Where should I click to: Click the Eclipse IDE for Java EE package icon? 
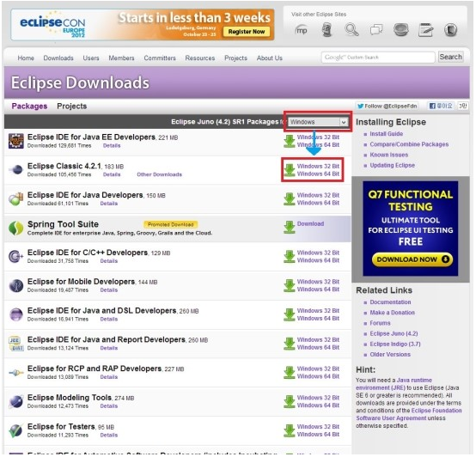16,141
